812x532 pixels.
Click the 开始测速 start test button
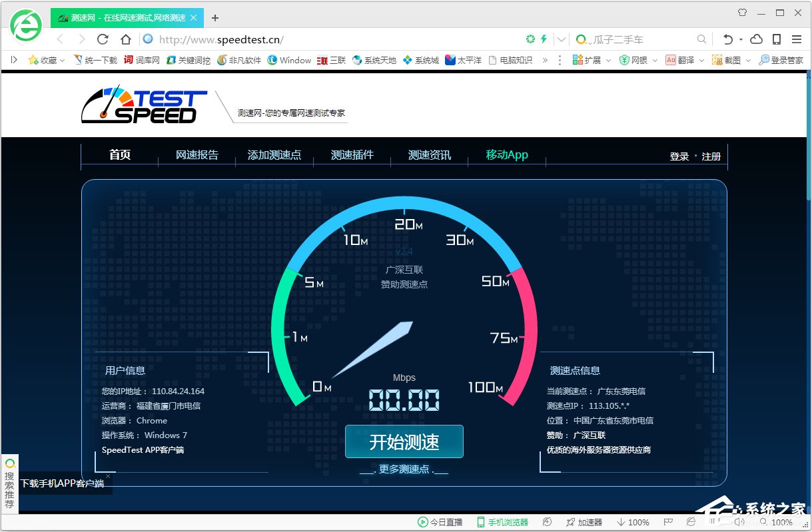click(404, 441)
